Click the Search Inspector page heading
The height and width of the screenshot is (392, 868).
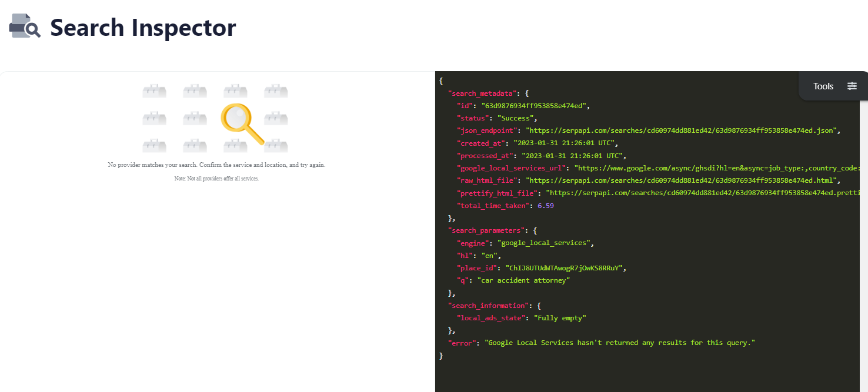(142, 27)
